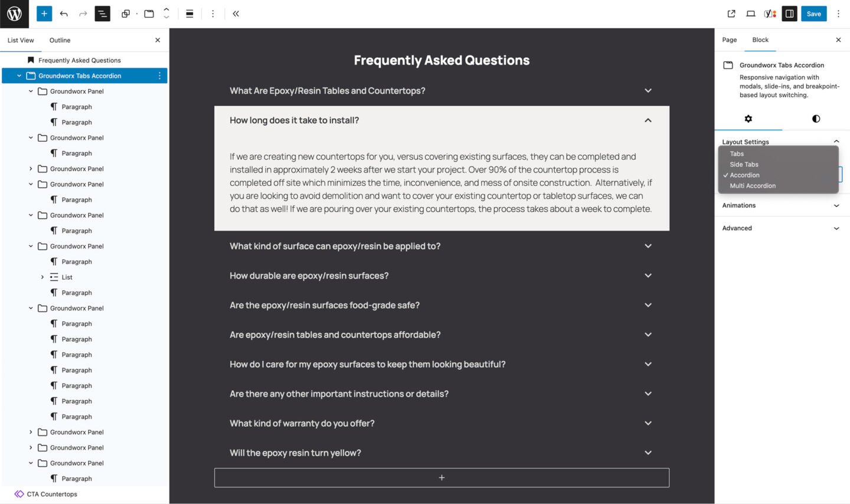Expand the Animations settings section
The width and height of the screenshot is (850, 504).
coord(780,205)
